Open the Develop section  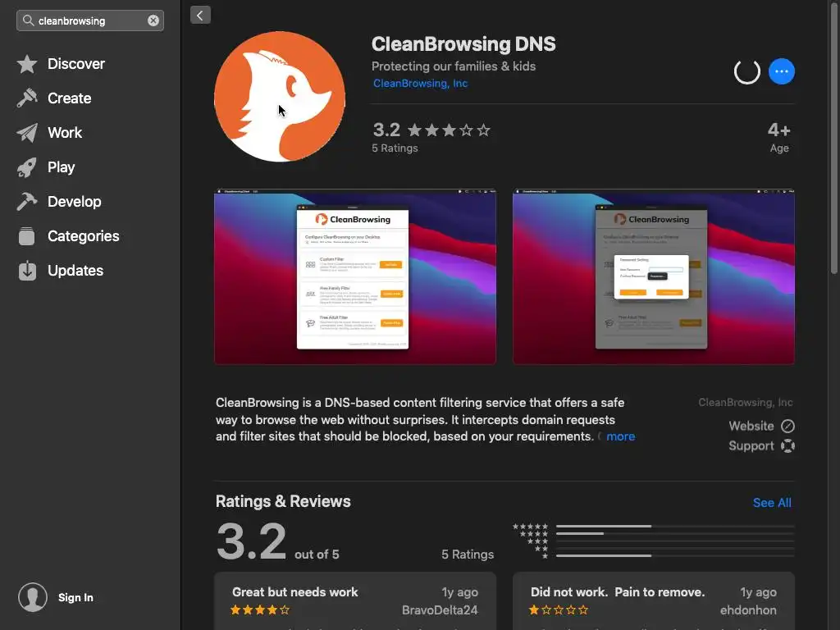pos(75,202)
